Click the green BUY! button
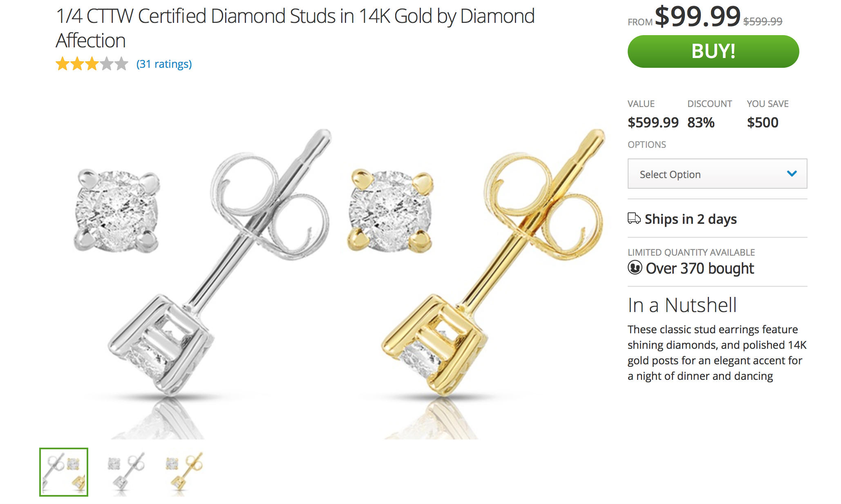Image resolution: width=841 pixels, height=504 pixels. [x=713, y=51]
